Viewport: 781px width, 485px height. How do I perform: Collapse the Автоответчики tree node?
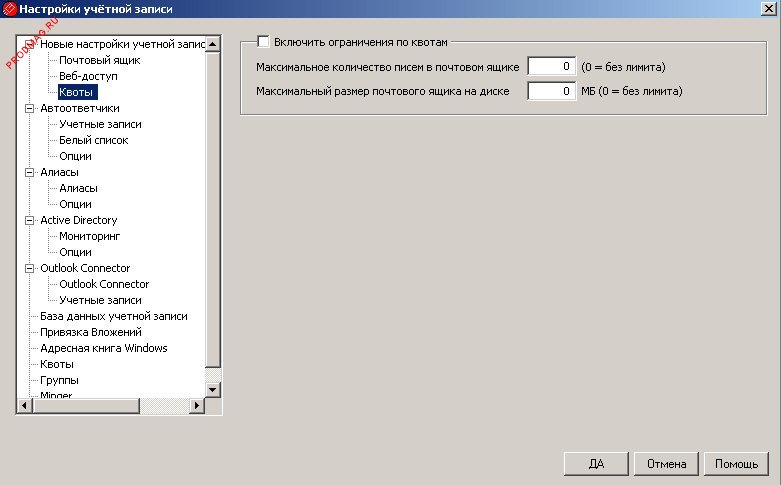(x=29, y=108)
